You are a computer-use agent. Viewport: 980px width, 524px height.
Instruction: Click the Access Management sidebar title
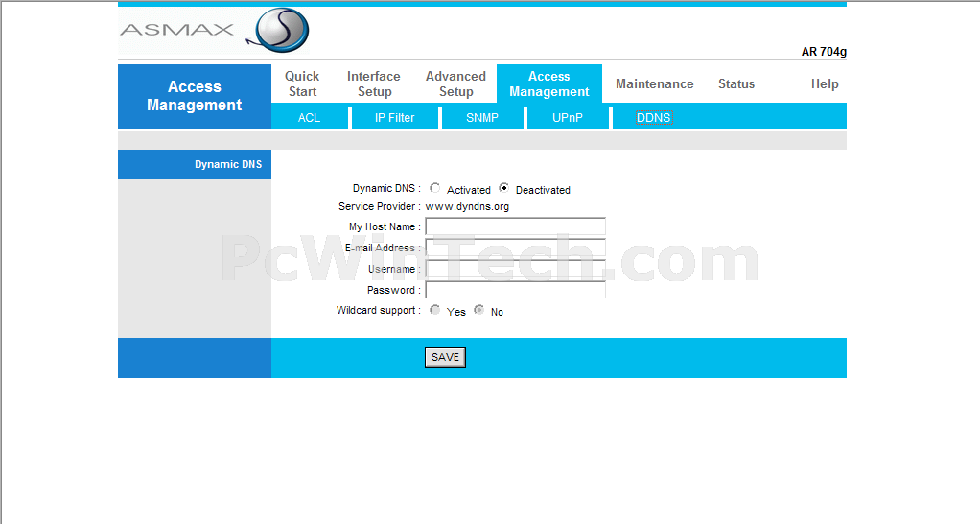[x=195, y=96]
